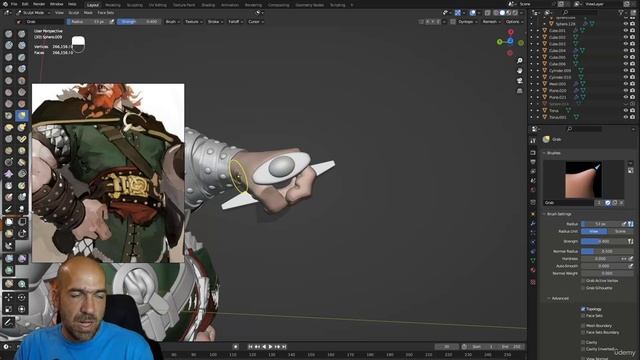The width and height of the screenshot is (640, 360).
Task: Click the timeline play button
Action: point(270,347)
